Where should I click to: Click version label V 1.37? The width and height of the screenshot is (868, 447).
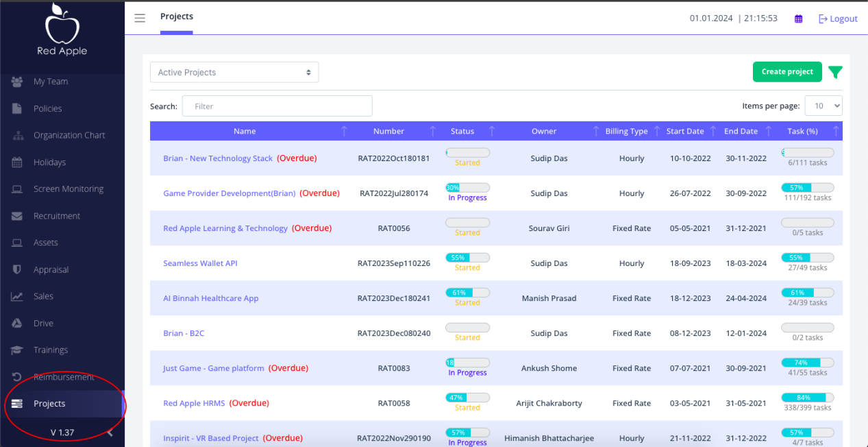pyautogui.click(x=62, y=433)
